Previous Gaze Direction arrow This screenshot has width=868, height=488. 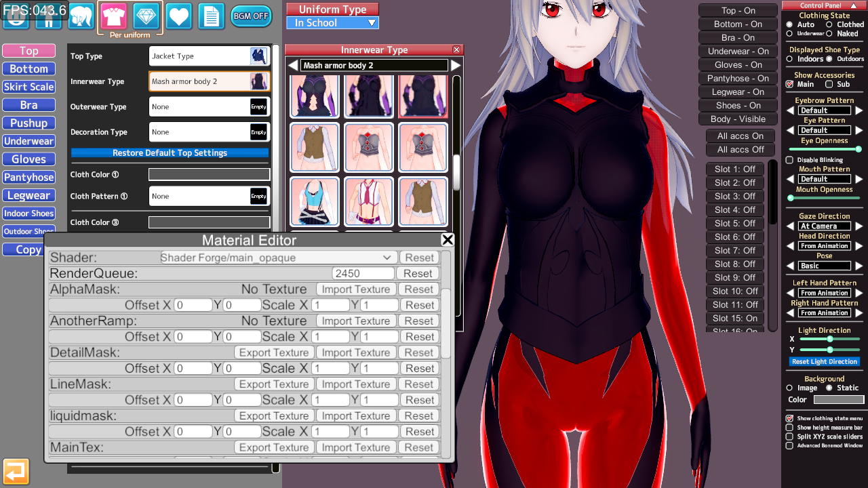pyautogui.click(x=791, y=226)
